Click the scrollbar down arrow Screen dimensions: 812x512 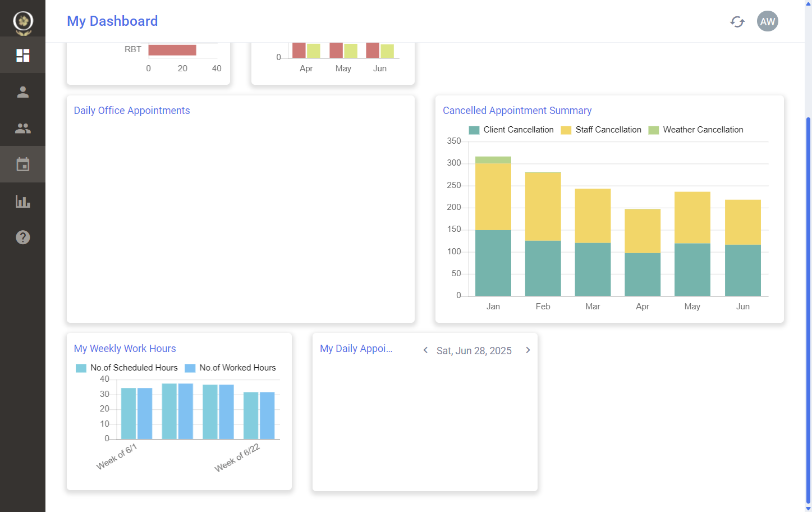(x=808, y=508)
